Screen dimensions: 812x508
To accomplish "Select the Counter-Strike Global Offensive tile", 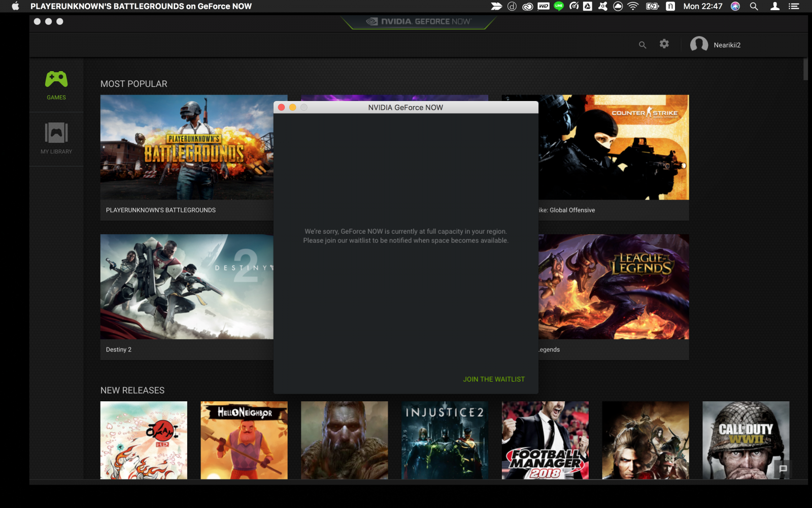I will click(614, 147).
